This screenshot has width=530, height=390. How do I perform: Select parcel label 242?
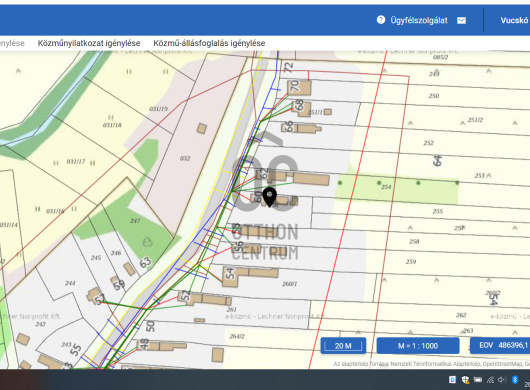(x=40, y=324)
